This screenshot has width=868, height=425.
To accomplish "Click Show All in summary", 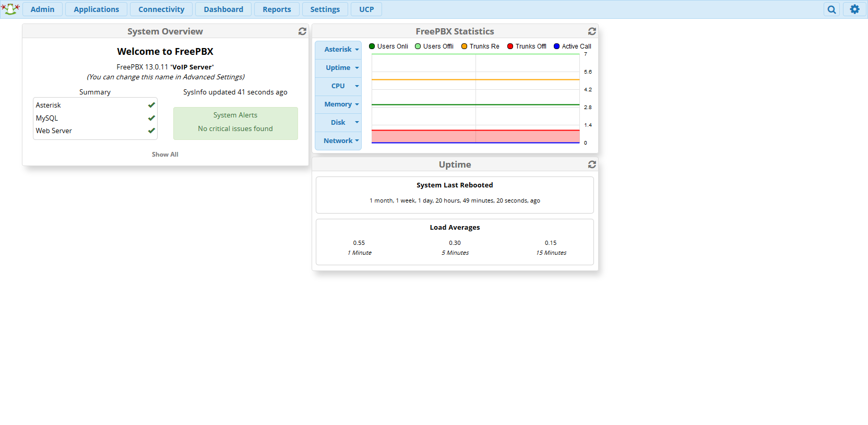I will pos(165,155).
